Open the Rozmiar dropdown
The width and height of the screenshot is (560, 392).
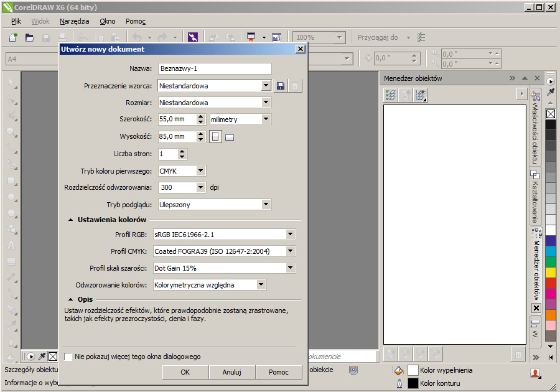coord(266,103)
